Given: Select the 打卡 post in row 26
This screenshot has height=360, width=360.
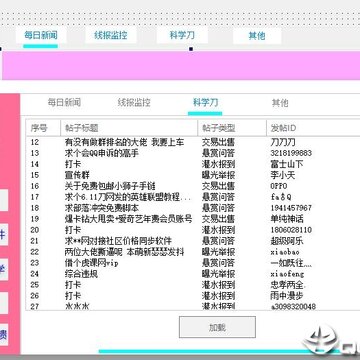Looking at the screenshot, I should click(73, 296).
